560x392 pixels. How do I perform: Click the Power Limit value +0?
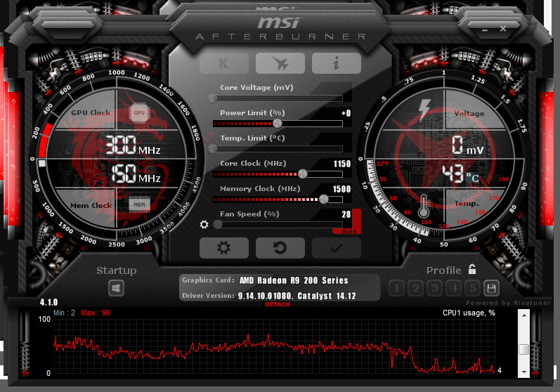[346, 113]
